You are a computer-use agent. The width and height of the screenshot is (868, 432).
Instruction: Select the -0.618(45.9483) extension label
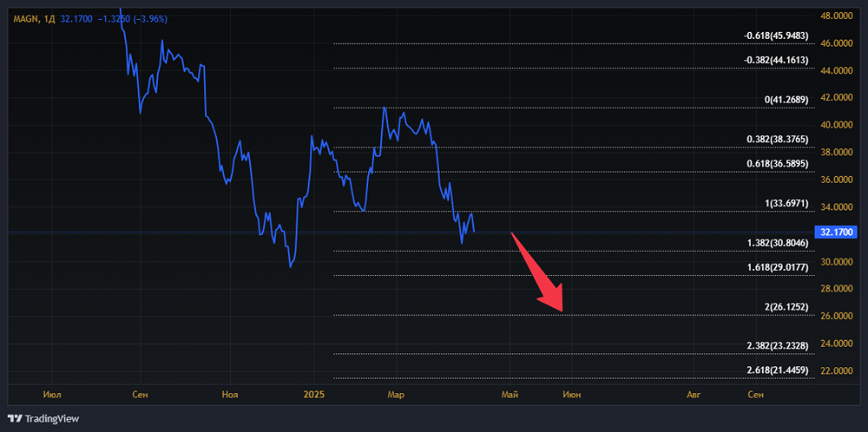(x=777, y=36)
